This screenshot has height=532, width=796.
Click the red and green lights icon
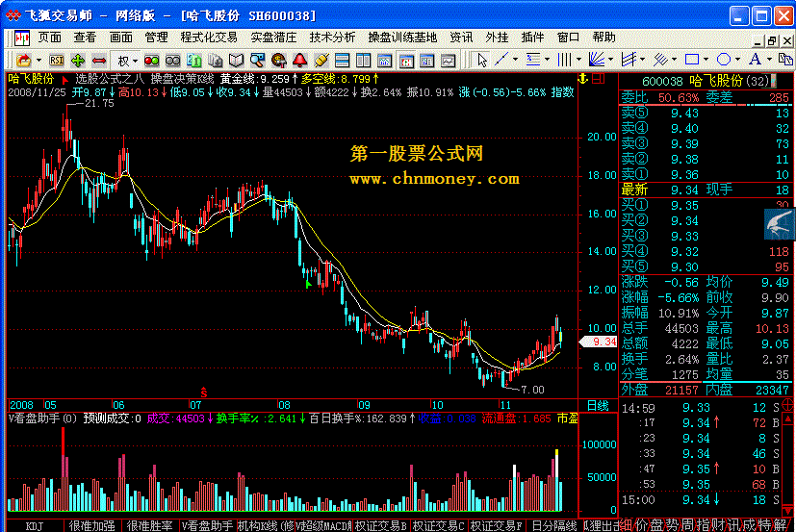click(x=151, y=61)
